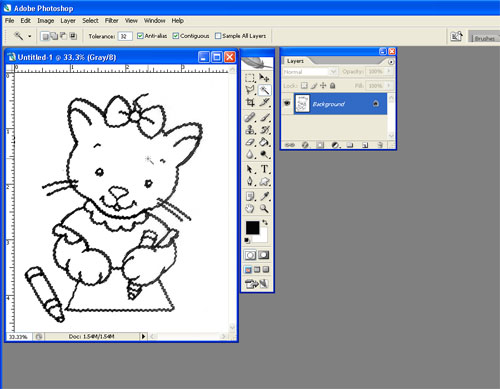Open the View menu

click(x=131, y=21)
